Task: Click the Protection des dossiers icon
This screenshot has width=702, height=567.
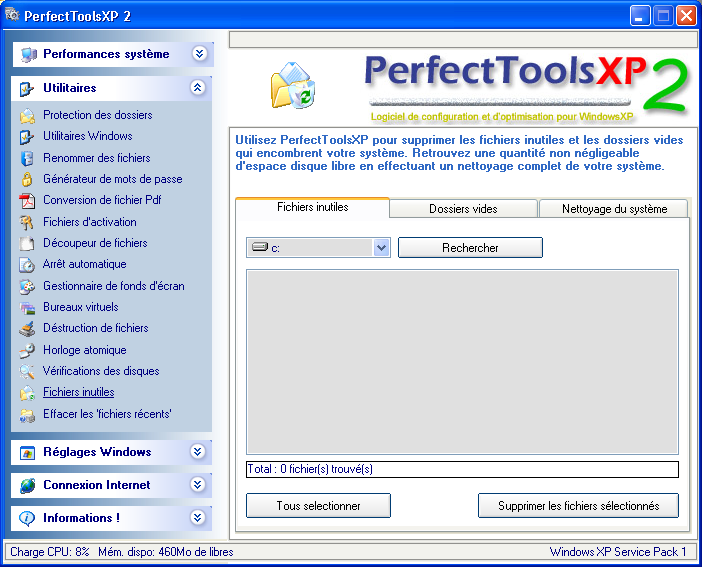Action: click(x=27, y=116)
